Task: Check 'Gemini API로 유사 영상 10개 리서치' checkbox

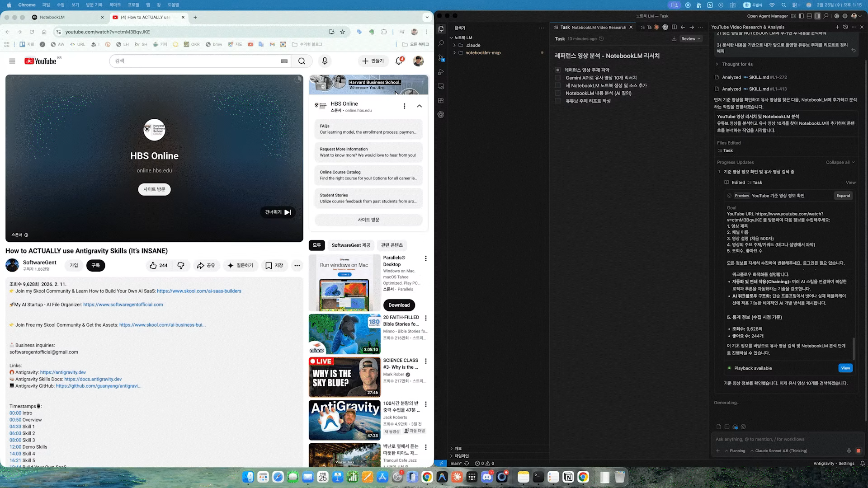Action: pos(557,78)
